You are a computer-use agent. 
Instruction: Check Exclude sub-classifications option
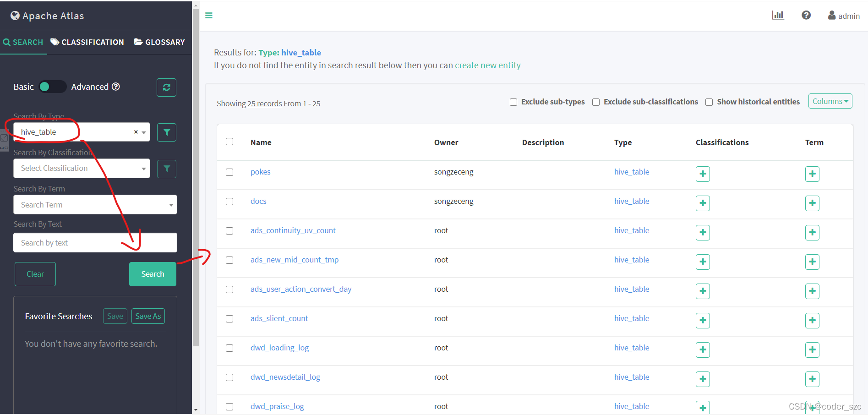596,102
